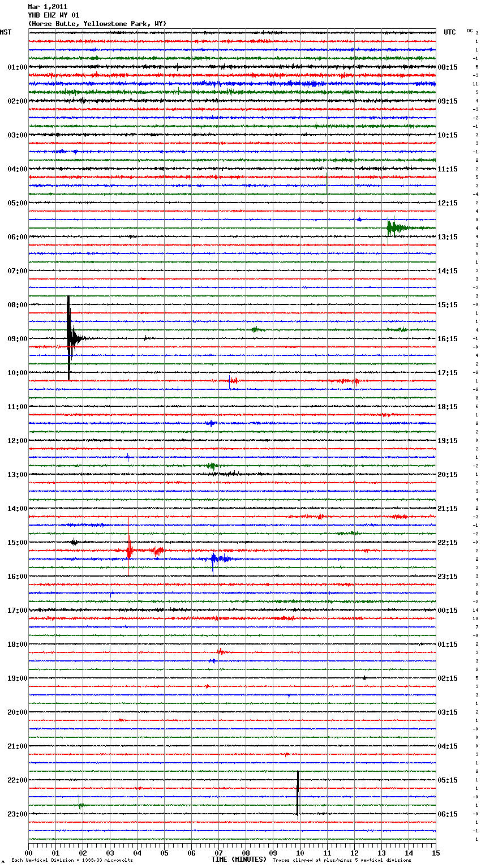Screen dimensions: 481x868
Task: Click the 'Traces clipped' footnote text
Action: [342, 860]
